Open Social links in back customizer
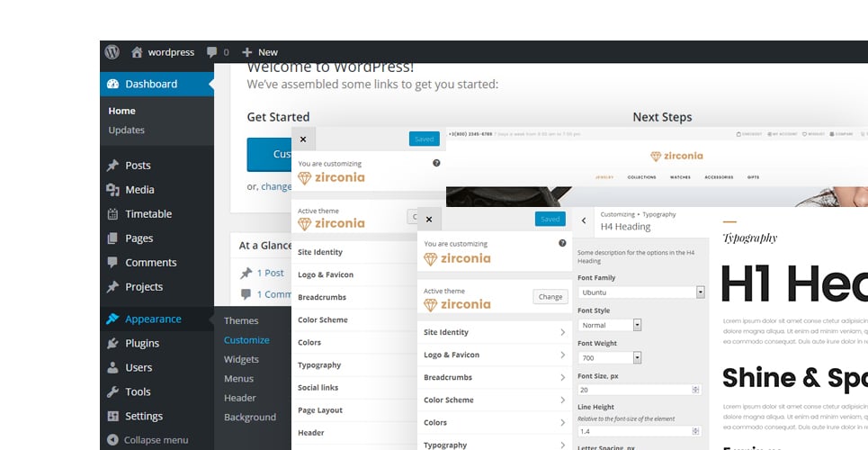Image resolution: width=868 pixels, height=450 pixels. (354, 387)
